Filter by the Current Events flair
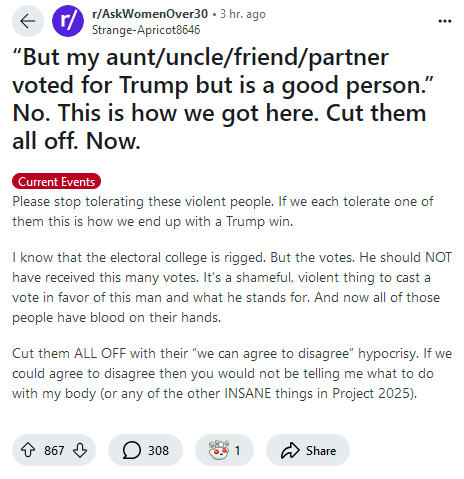Image resolution: width=464 pixels, height=479 pixels. (56, 182)
